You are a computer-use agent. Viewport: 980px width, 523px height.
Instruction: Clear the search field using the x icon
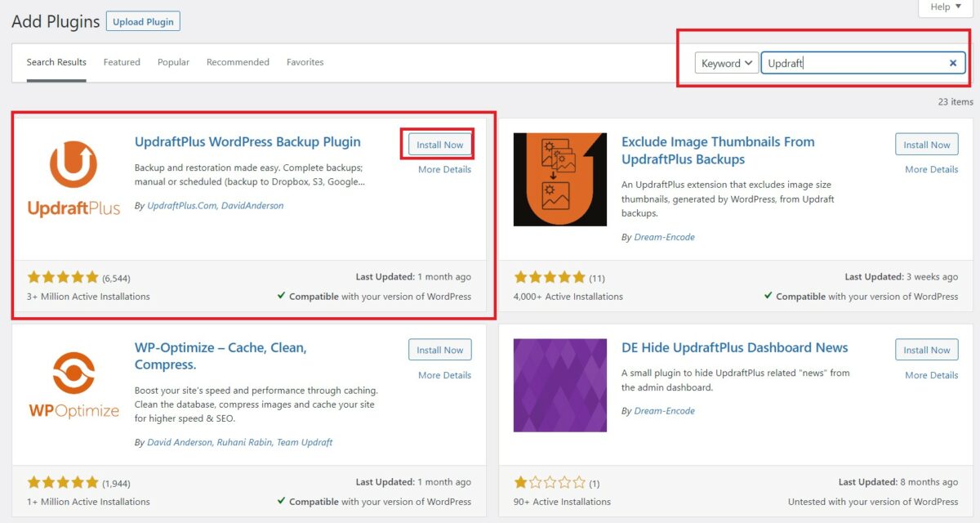tap(952, 62)
